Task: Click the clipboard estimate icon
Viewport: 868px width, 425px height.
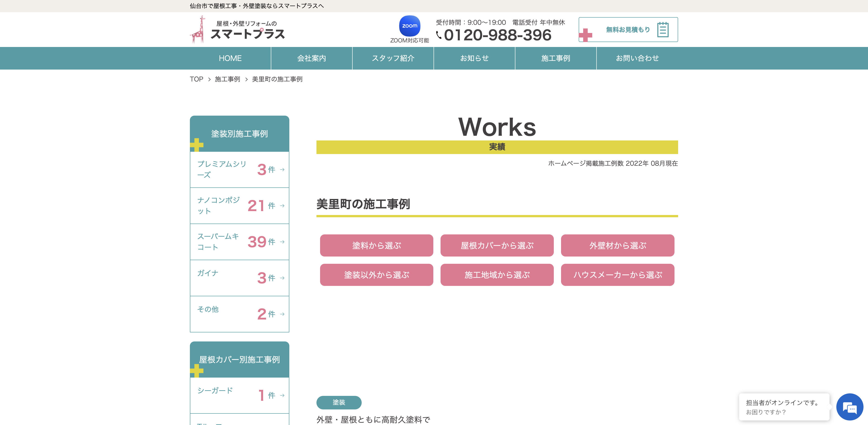Action: pos(663,30)
